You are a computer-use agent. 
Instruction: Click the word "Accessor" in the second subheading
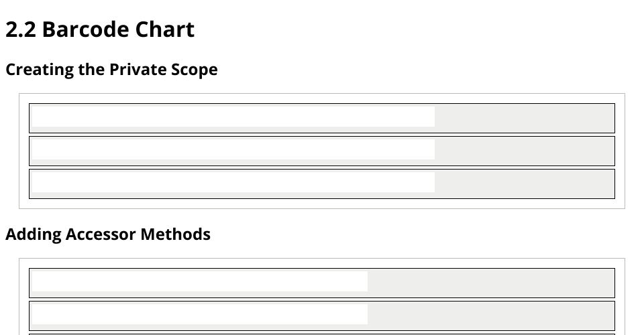tap(101, 234)
